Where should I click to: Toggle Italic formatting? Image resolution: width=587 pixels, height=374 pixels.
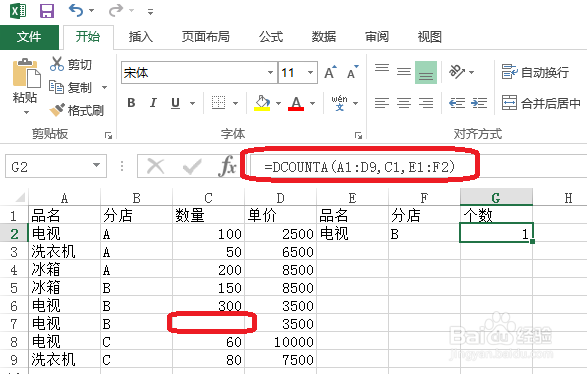tap(153, 103)
